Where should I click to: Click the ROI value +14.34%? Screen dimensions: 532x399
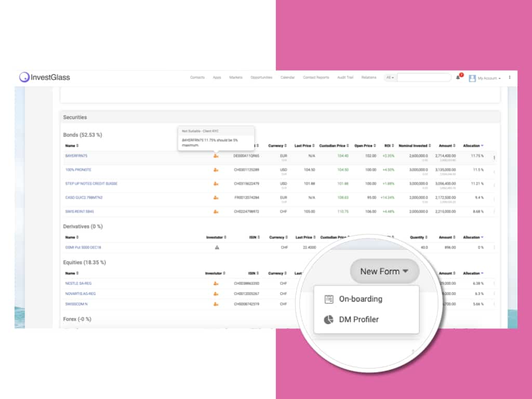388,198
